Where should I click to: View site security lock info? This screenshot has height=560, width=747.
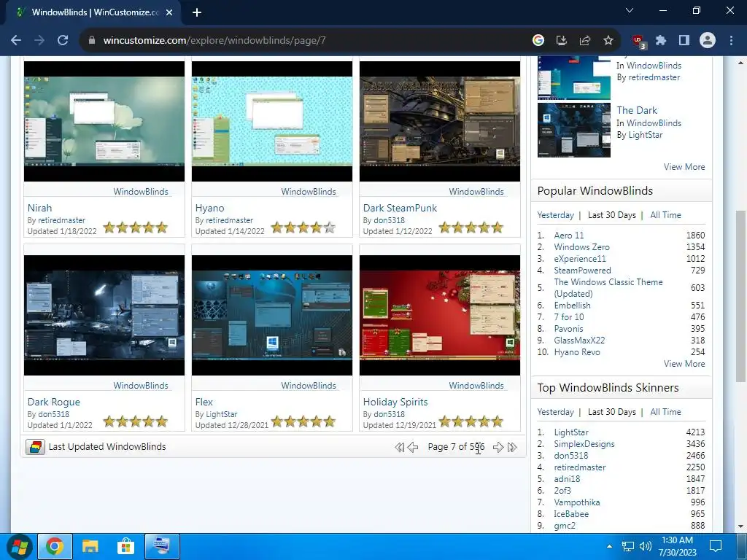(91, 41)
